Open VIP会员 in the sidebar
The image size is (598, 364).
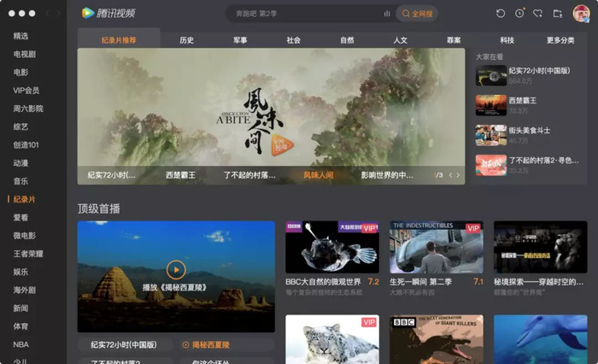point(26,91)
